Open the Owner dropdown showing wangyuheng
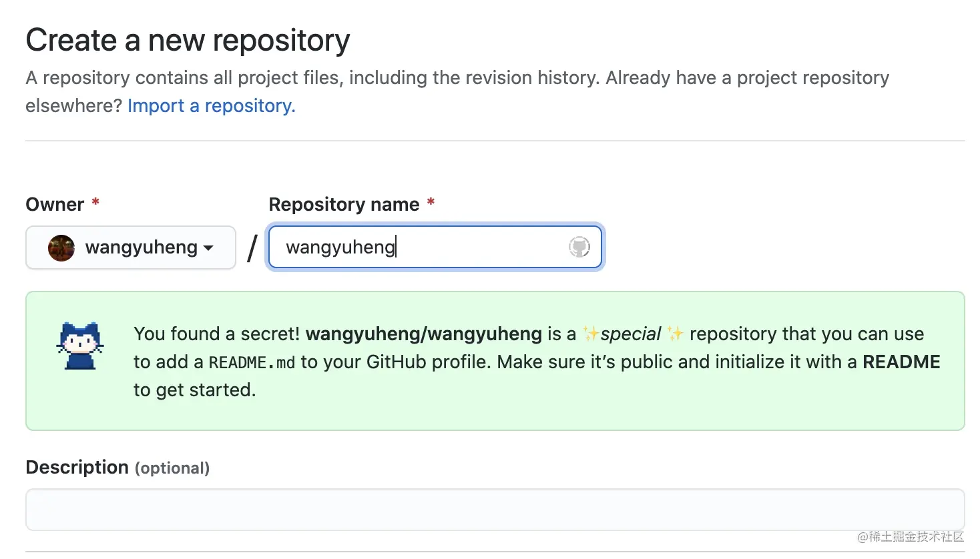Viewport: 980px width, 559px height. point(131,247)
